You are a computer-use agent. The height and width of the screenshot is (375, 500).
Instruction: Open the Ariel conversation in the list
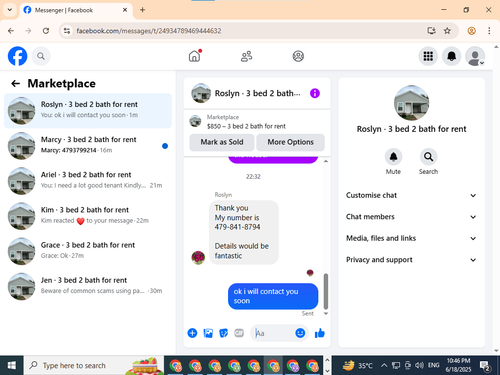[88, 181]
